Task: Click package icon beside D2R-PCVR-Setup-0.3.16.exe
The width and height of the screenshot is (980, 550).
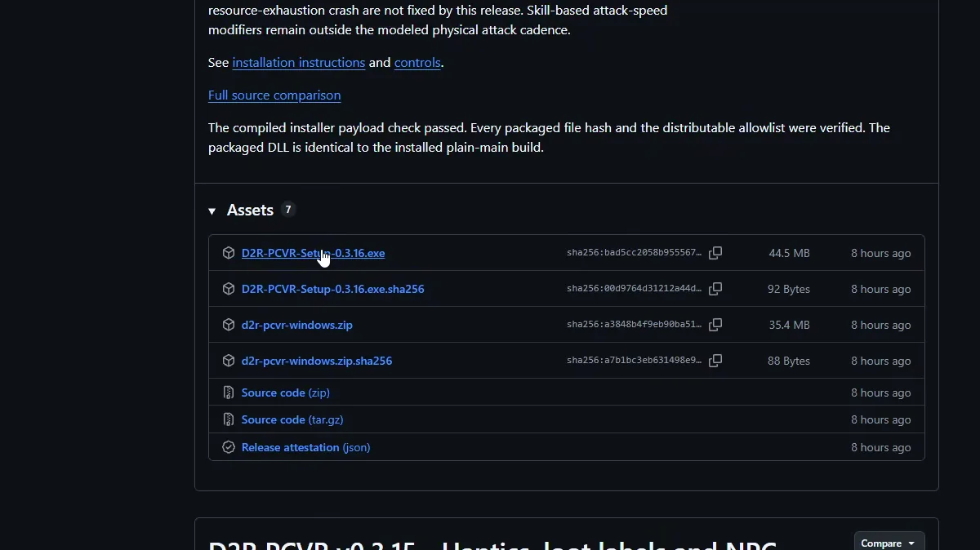Action: [x=229, y=253]
